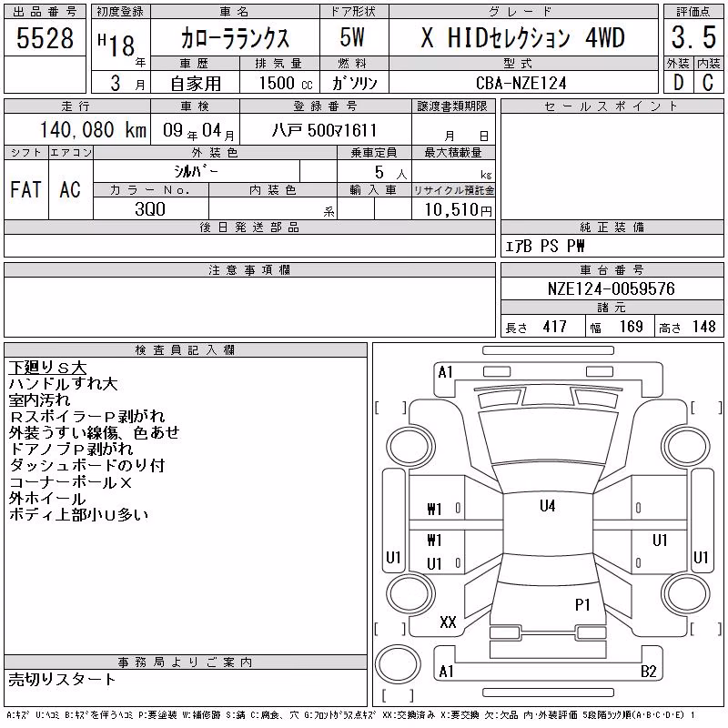
Task: Click the door type value 5W
Action: pos(352,37)
